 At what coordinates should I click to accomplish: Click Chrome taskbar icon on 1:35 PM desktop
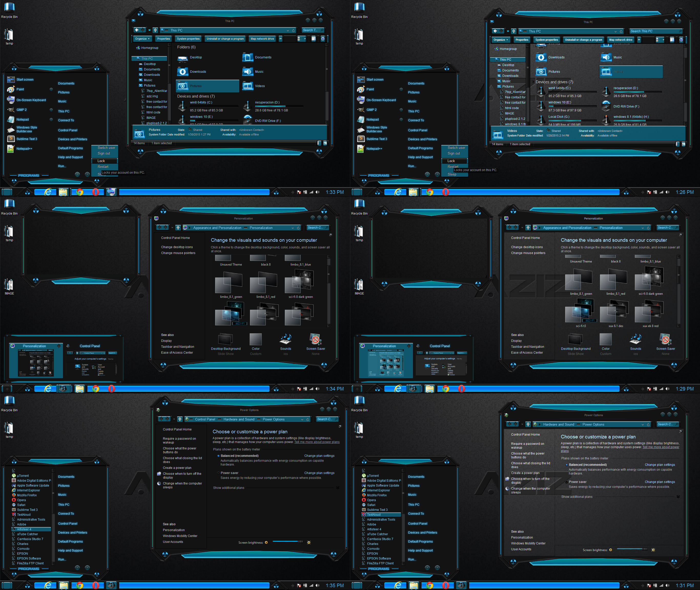pyautogui.click(x=80, y=585)
